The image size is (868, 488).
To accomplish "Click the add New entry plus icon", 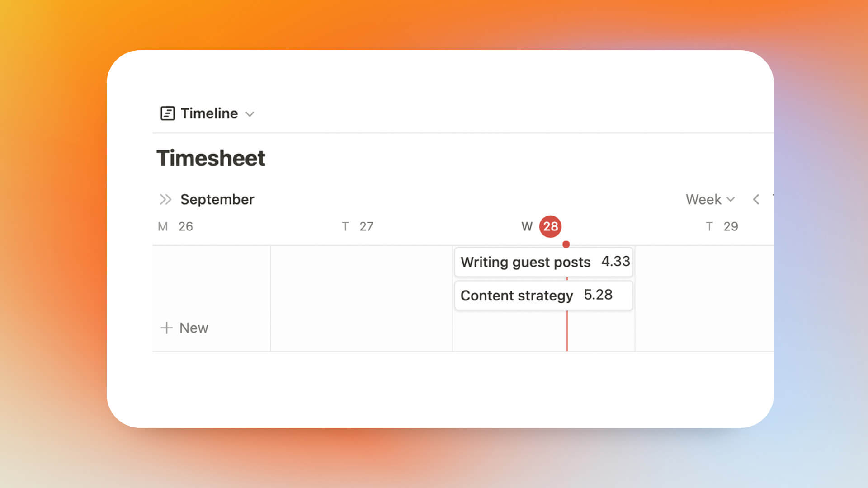I will (166, 328).
